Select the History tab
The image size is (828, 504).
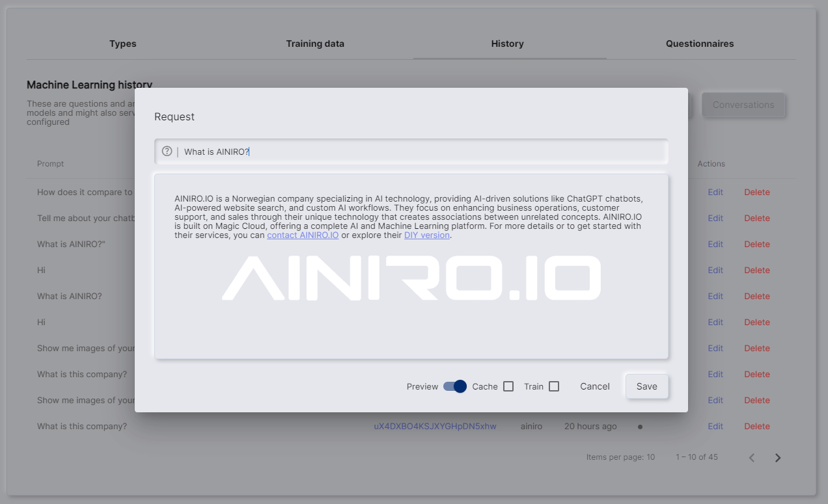coord(508,44)
